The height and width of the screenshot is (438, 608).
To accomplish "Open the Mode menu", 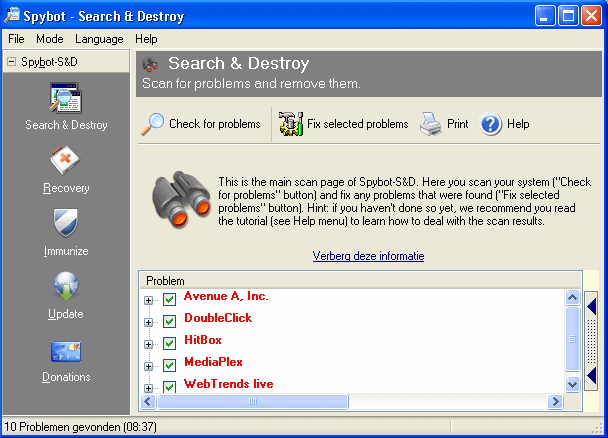I will [x=50, y=39].
